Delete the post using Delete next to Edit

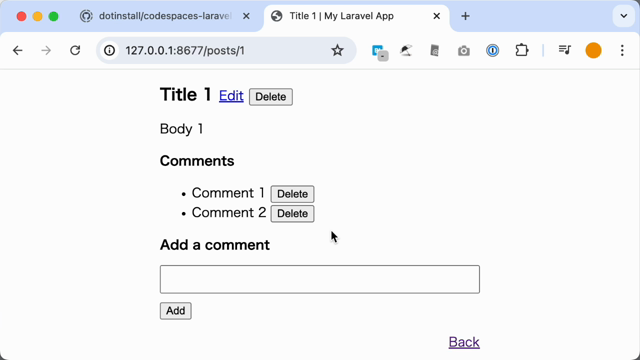pyautogui.click(x=271, y=97)
